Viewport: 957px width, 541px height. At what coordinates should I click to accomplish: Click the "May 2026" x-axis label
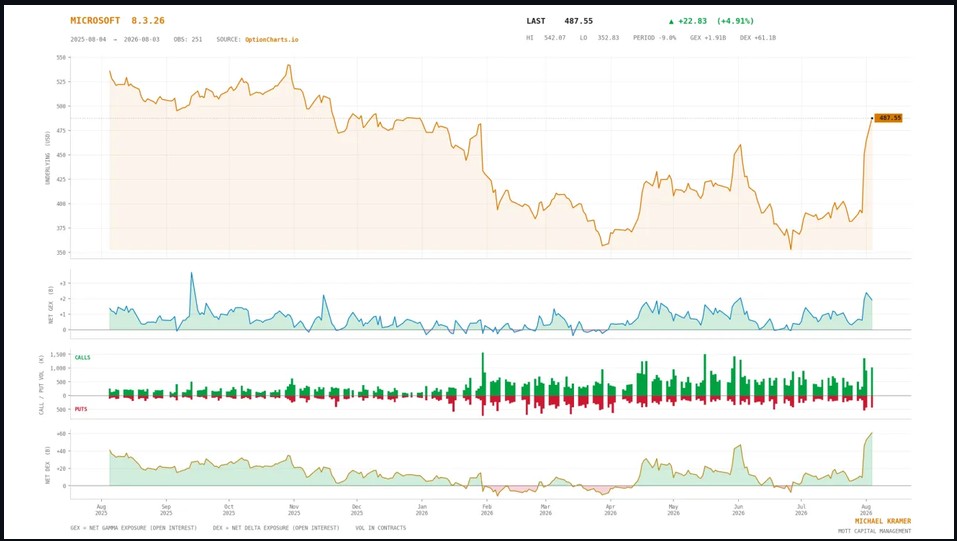point(673,510)
